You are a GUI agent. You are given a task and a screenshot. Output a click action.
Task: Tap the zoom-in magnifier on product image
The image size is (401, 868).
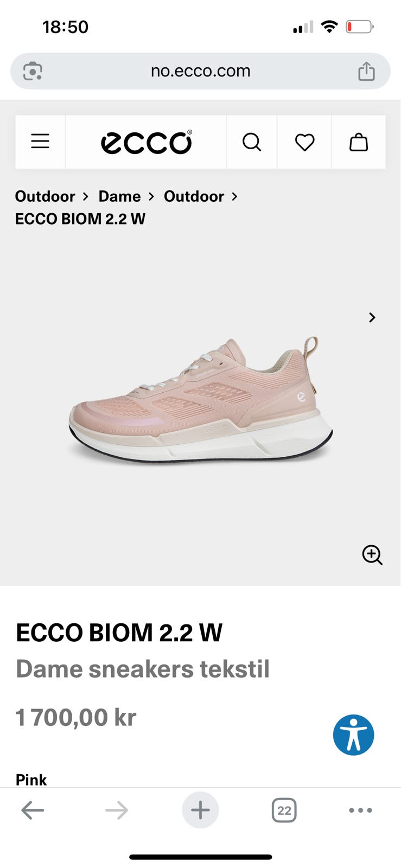coord(372,555)
